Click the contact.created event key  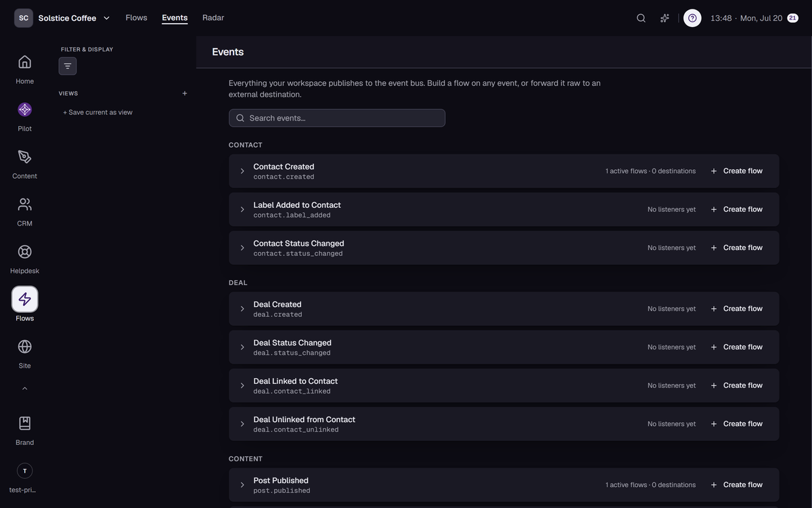click(x=284, y=177)
